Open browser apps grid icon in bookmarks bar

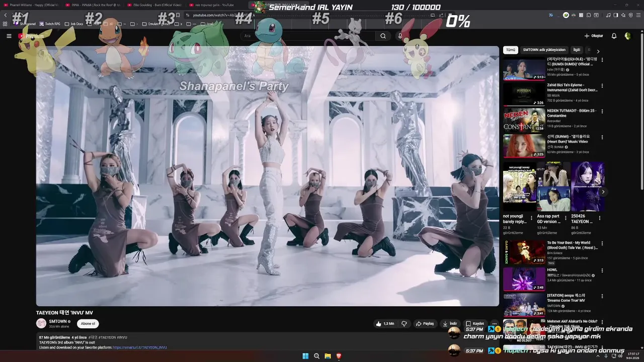[5, 24]
